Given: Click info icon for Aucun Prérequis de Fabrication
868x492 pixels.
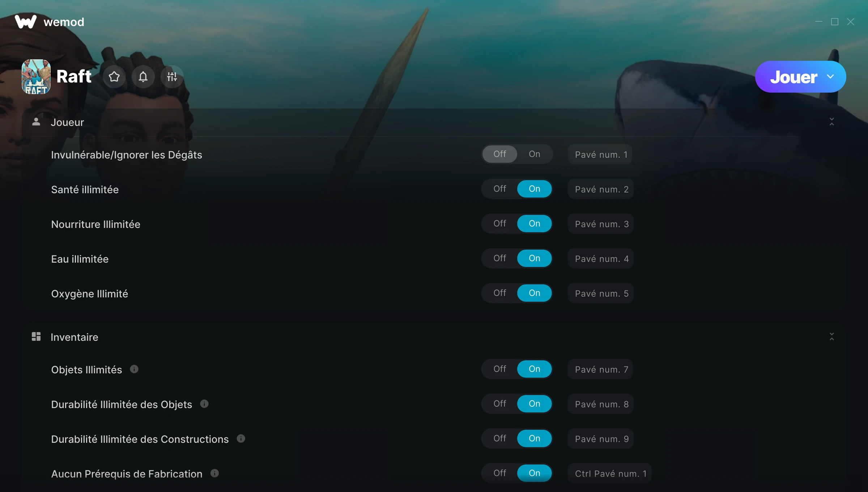Looking at the screenshot, I should (215, 473).
